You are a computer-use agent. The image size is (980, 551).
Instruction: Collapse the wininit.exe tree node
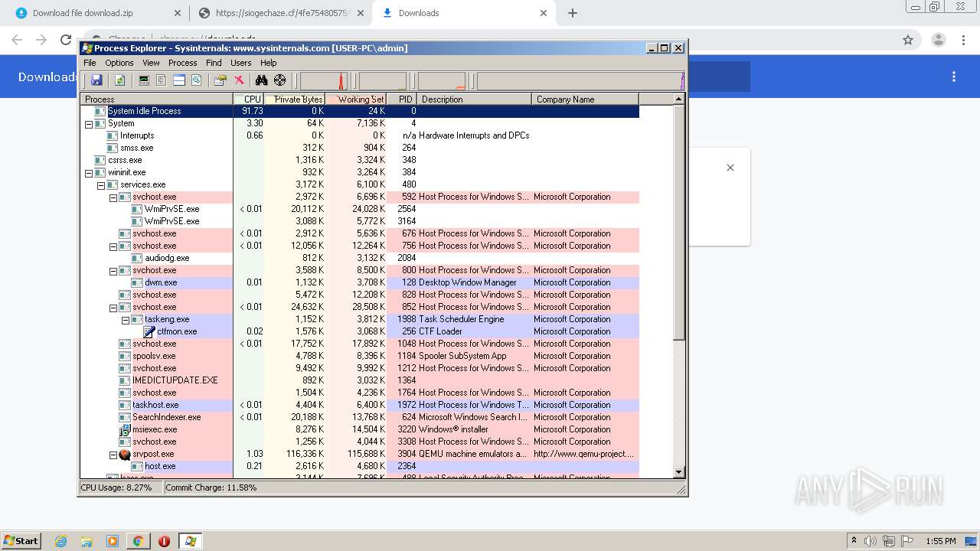89,172
